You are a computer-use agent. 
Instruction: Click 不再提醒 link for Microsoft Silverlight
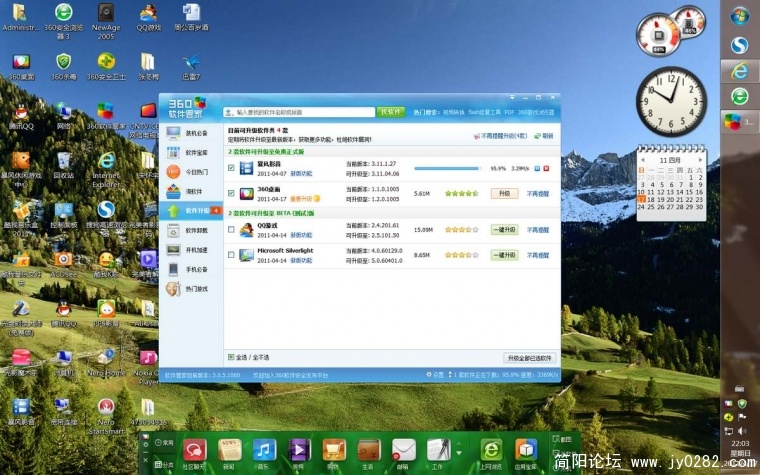pos(538,255)
